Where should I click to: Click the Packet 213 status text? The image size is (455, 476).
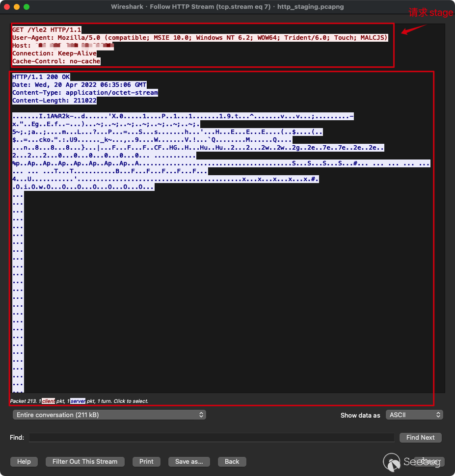tap(80, 401)
